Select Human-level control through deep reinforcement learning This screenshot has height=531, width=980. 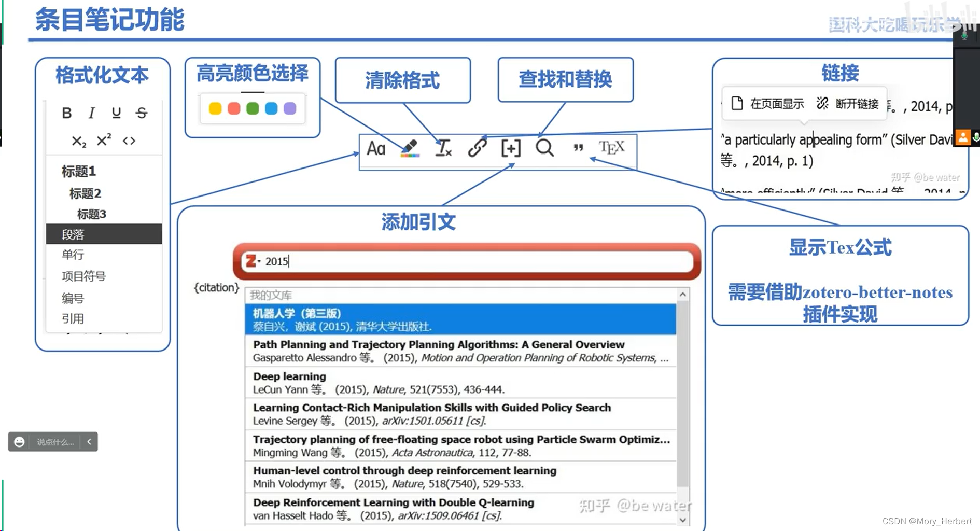point(460,477)
